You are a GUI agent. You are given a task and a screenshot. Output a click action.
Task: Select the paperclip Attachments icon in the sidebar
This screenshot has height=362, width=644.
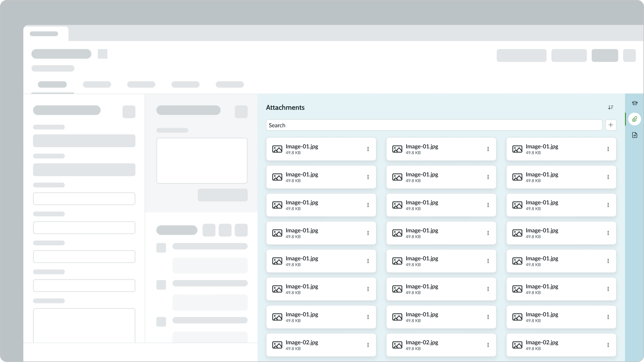point(635,119)
